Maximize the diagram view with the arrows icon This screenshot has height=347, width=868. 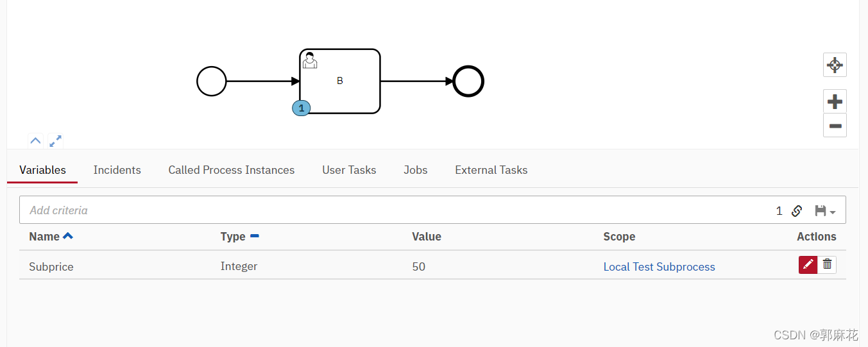tap(56, 140)
